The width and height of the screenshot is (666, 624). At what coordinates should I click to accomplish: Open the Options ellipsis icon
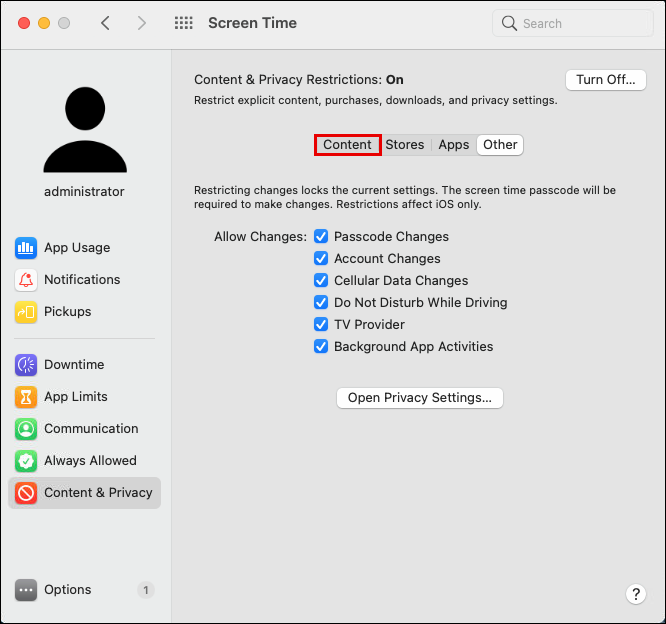coord(26,590)
